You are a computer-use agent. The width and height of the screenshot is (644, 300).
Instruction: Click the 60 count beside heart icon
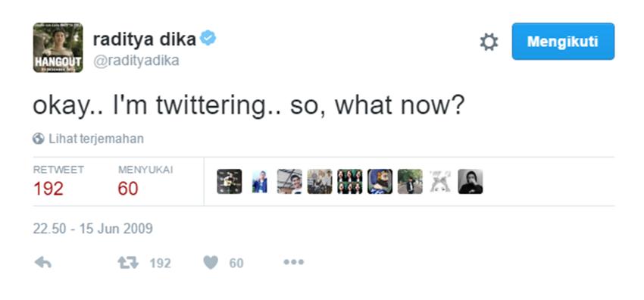pos(236,263)
